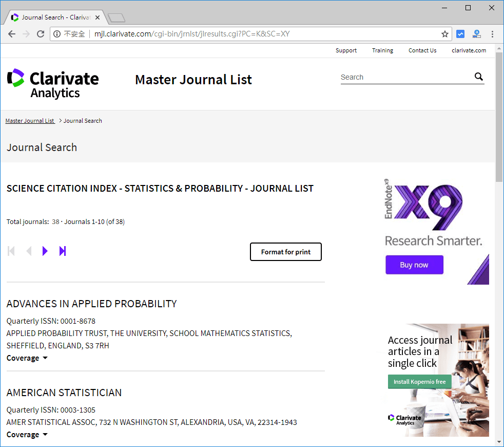Click the browser reload icon
The width and height of the screenshot is (504, 447).
[41, 34]
